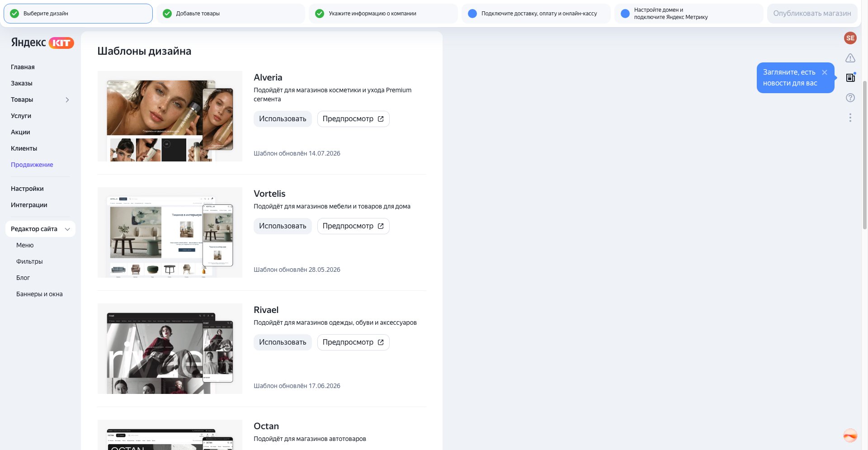Screen dimensions: 868x450
Task: Select the Укажите информацию о компании step
Action: (383, 14)
